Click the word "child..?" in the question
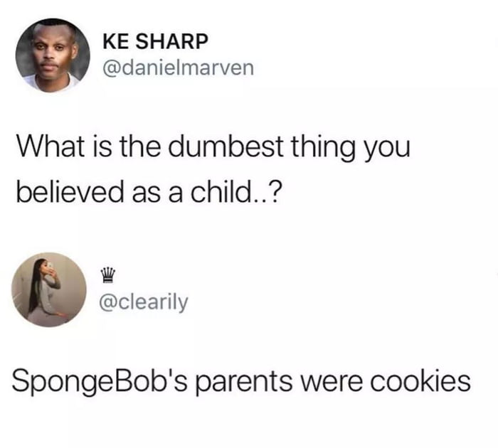Viewport: 498px width, 448px height. click(235, 193)
